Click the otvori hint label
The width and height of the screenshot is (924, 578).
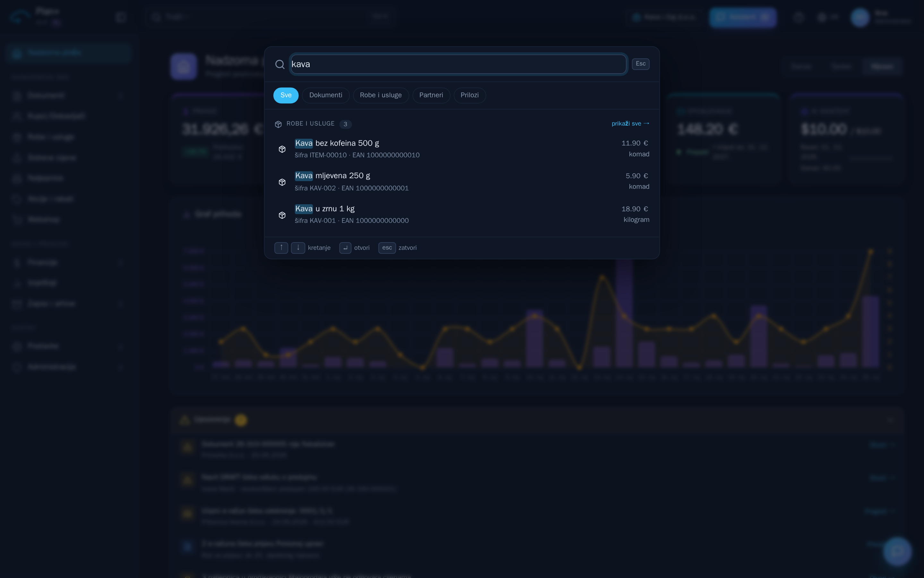[362, 248]
